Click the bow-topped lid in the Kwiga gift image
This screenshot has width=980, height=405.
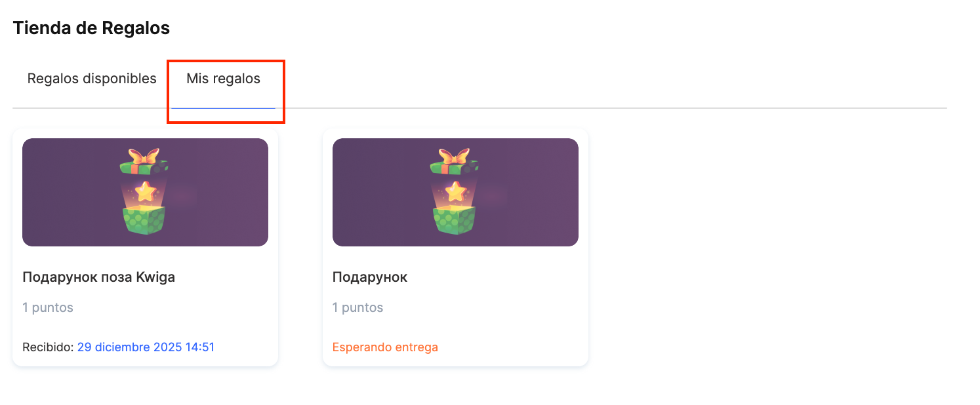click(x=144, y=161)
